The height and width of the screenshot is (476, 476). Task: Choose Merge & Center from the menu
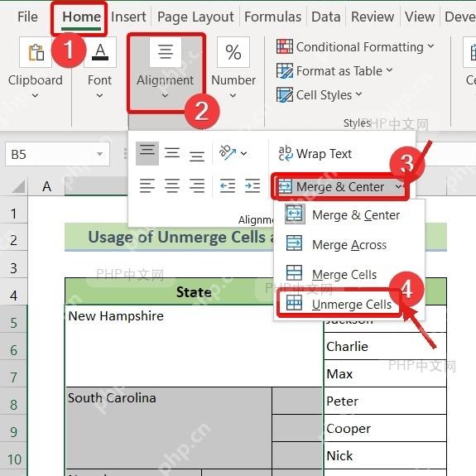[349, 215]
